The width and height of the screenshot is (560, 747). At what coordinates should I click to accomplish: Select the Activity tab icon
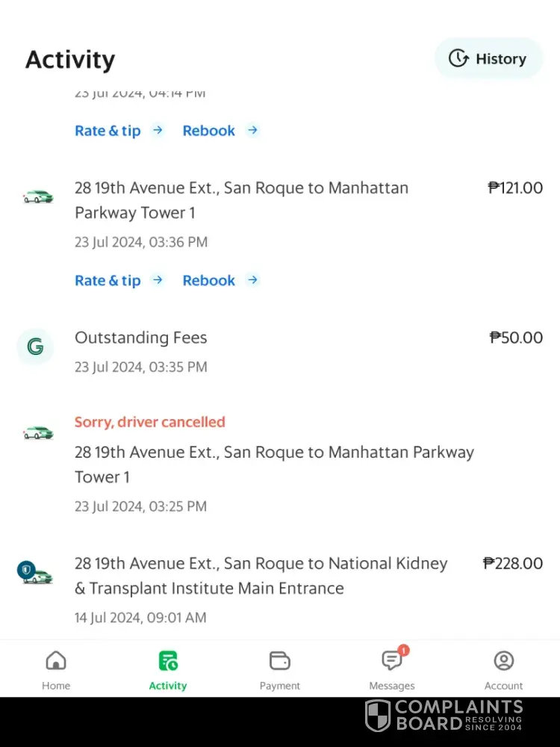168,661
